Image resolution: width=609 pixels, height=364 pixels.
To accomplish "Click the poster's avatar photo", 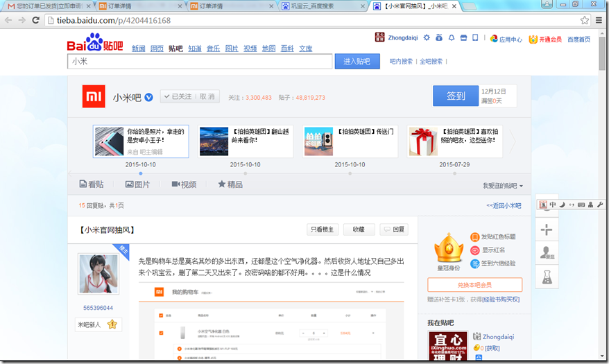I will 98,274.
